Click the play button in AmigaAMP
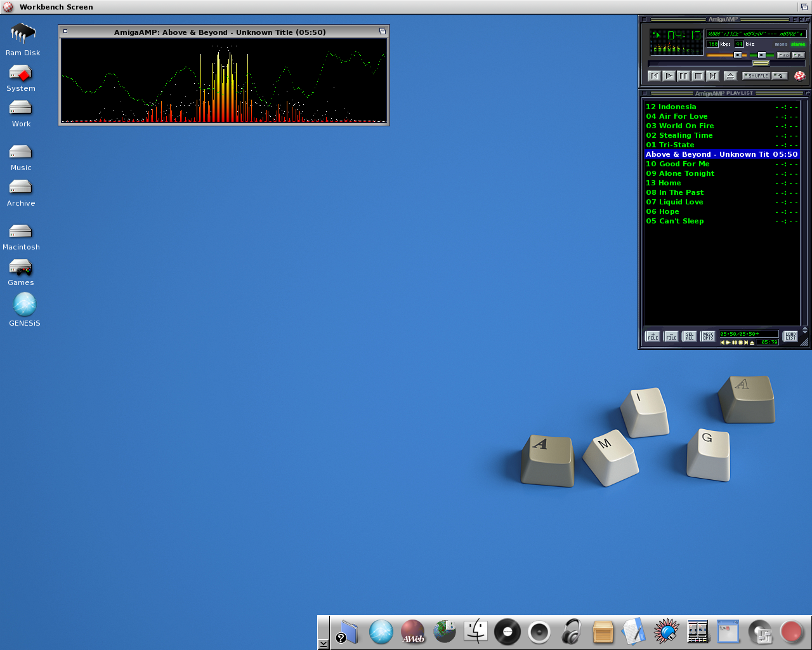The image size is (812, 650). click(x=669, y=76)
